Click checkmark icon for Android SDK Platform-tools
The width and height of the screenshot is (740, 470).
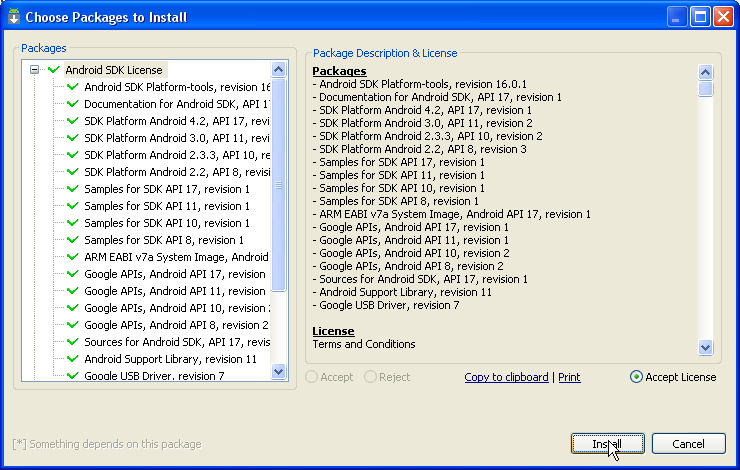73,87
